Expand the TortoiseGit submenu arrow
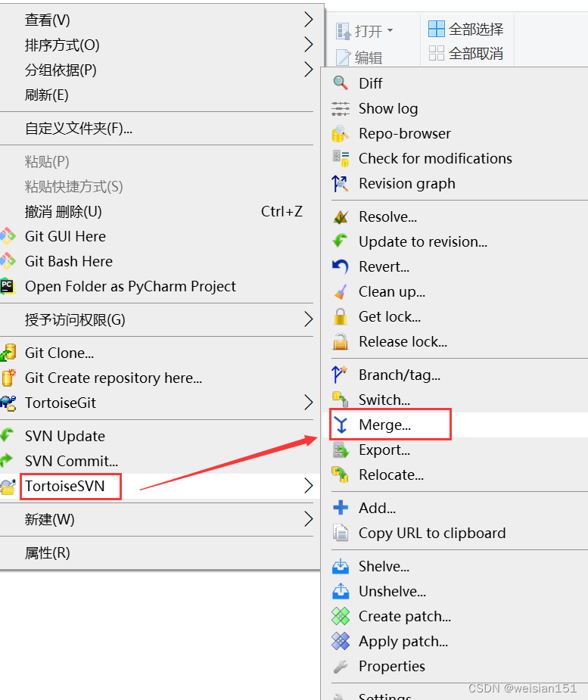Image resolution: width=588 pixels, height=700 pixels. (308, 403)
